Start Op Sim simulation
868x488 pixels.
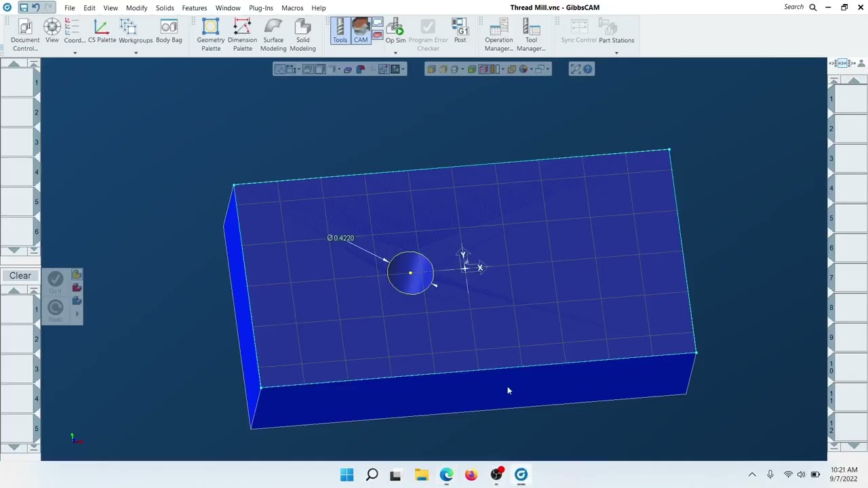click(x=395, y=31)
